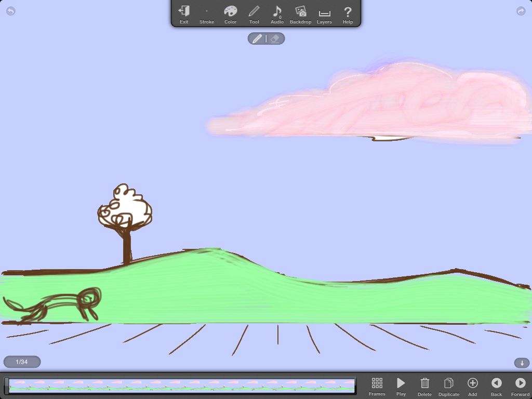The width and height of the screenshot is (532, 399).
Task: Go Back one frame
Action: pos(497,386)
